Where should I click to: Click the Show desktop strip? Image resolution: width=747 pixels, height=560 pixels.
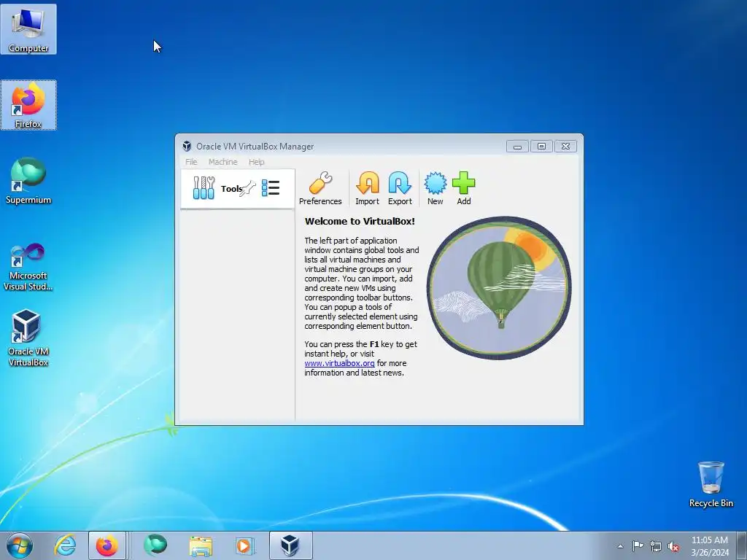coord(742,545)
